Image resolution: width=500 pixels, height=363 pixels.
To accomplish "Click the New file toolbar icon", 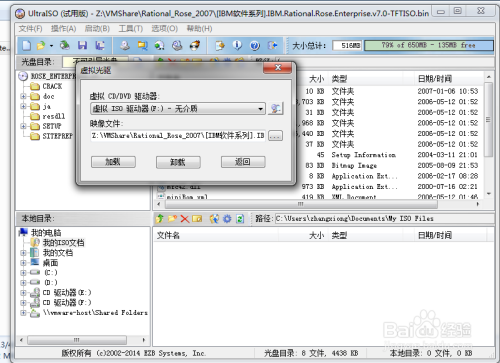I will coord(27,45).
